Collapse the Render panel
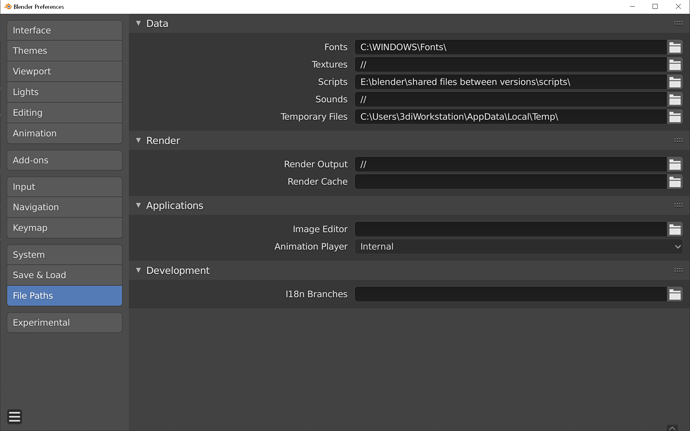 [x=138, y=140]
